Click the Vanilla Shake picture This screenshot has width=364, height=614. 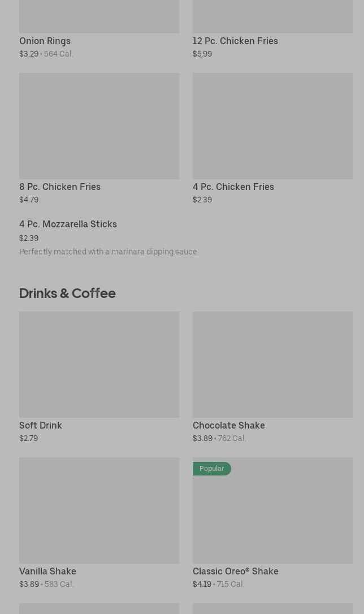tap(99, 511)
